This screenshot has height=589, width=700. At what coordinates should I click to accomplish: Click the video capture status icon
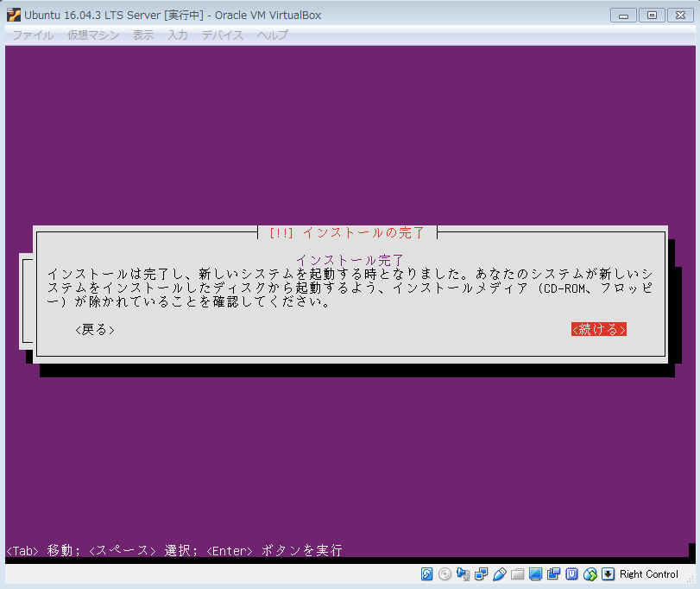[553, 574]
